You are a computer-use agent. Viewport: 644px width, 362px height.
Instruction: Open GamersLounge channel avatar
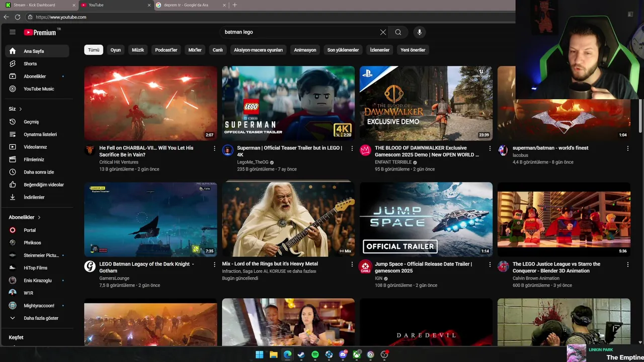[90, 266]
